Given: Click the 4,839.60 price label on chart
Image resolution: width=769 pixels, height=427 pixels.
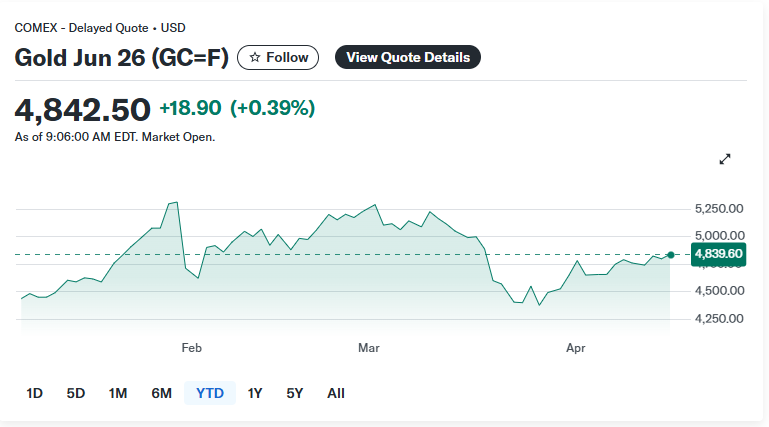Looking at the screenshot, I should click(x=718, y=254).
